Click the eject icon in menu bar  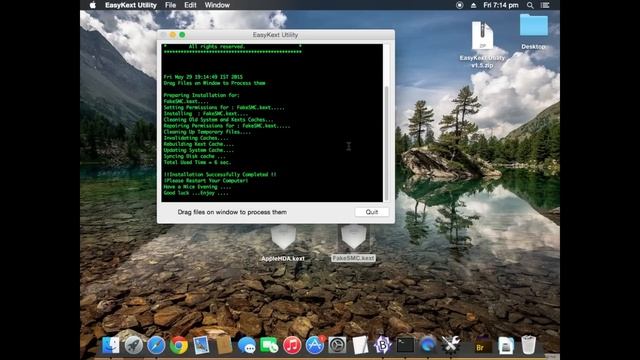[x=473, y=5]
